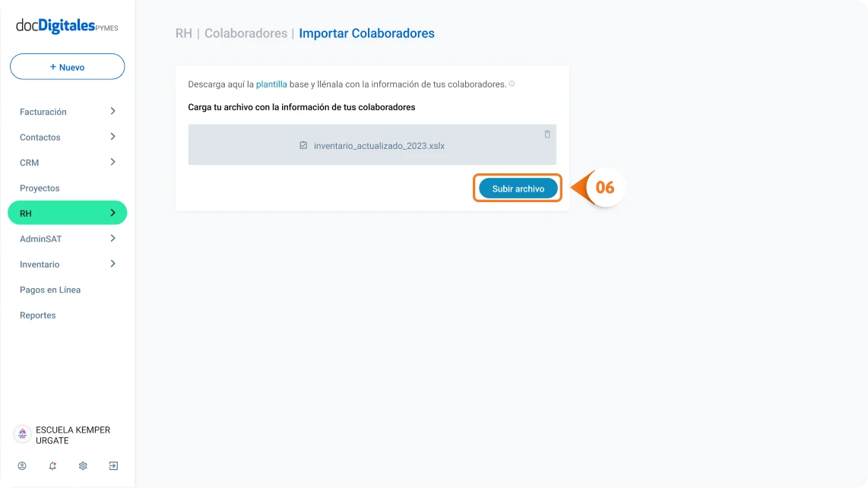
Task: Expand the Contactos chevron
Action: [x=113, y=137]
